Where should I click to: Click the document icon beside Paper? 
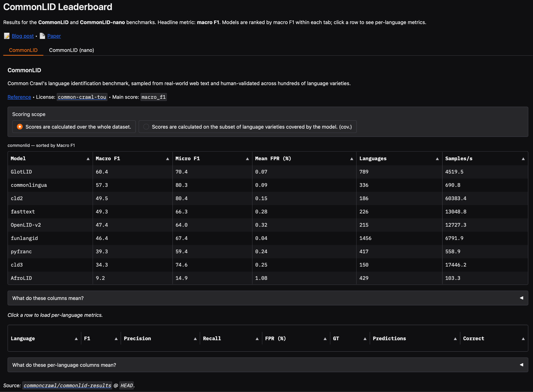42,36
